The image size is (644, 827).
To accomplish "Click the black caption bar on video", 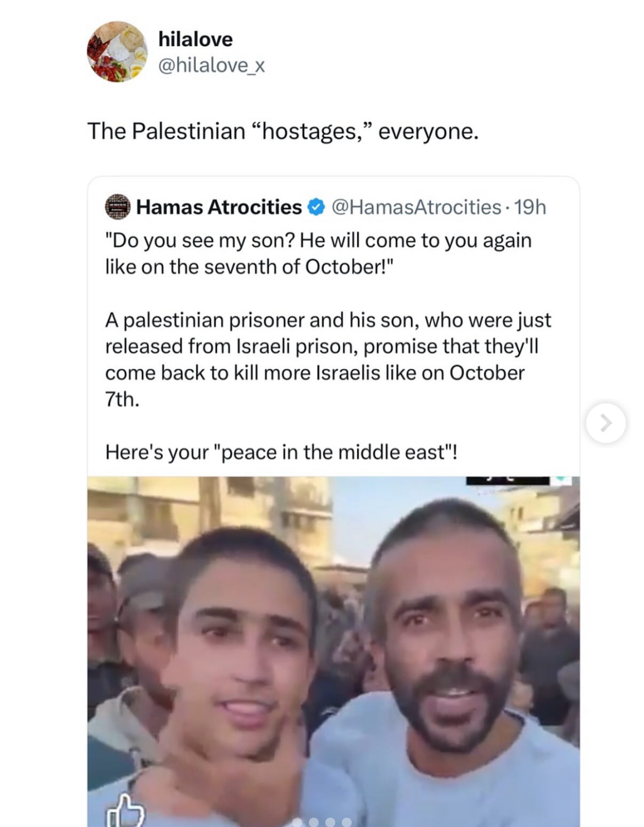I will 507,480.
